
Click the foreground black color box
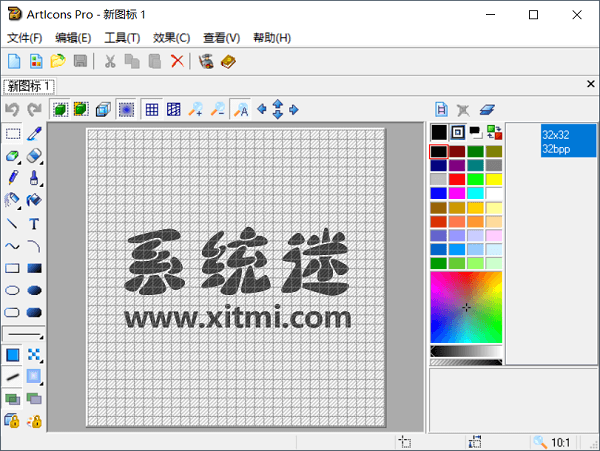pos(439,132)
